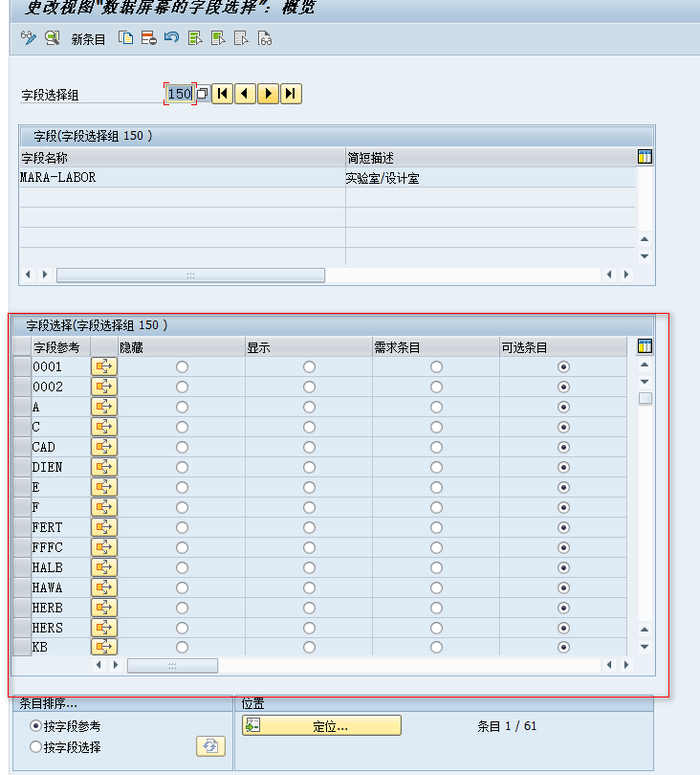
Task: Select row E via its row selector
Action: pyautogui.click(x=22, y=487)
